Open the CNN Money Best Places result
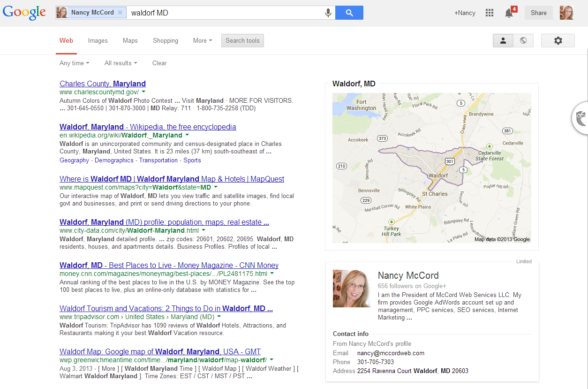 click(169, 265)
